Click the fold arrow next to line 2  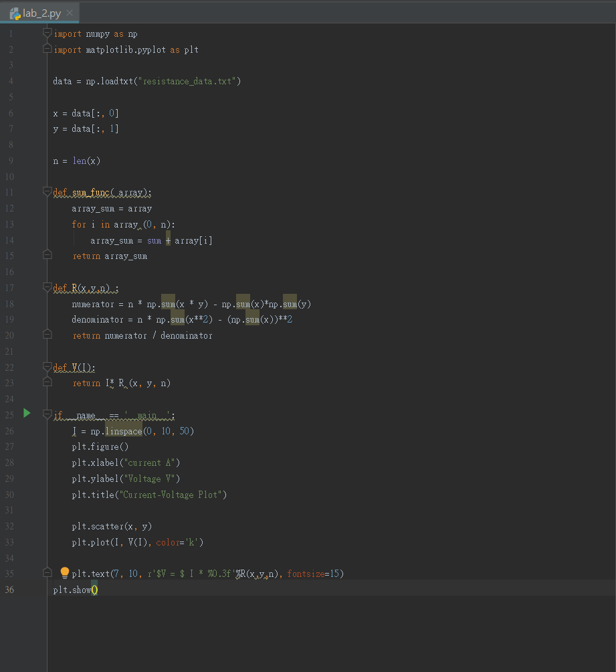coord(47,49)
